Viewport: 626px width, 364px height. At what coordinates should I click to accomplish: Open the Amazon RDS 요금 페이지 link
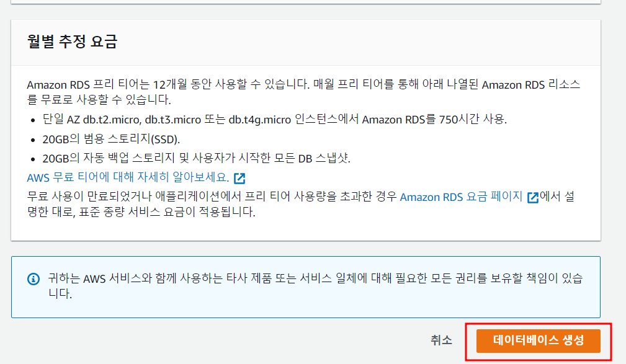[x=461, y=197]
